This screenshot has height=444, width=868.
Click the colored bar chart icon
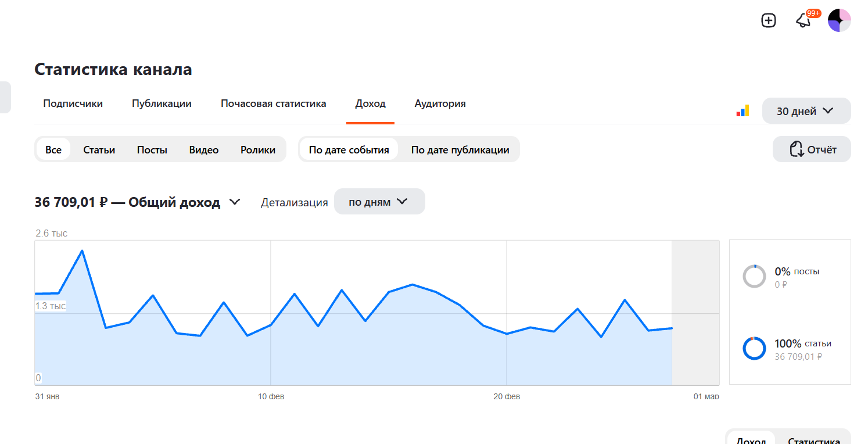coord(743,111)
